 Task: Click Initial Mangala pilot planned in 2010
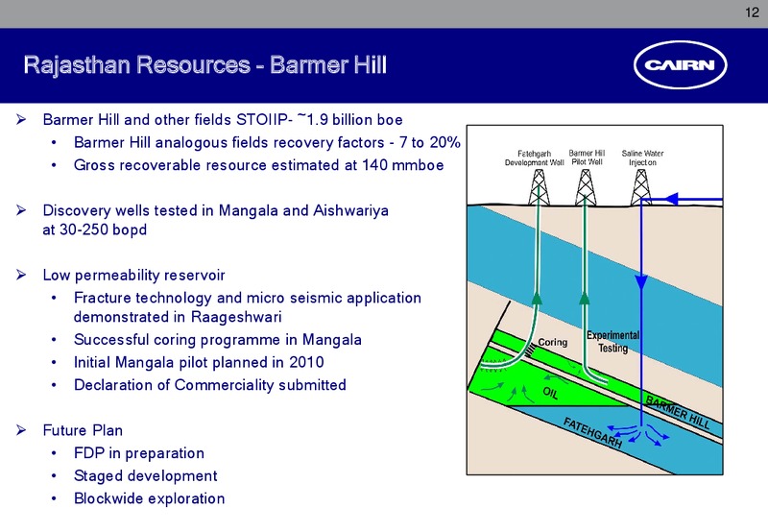199,362
